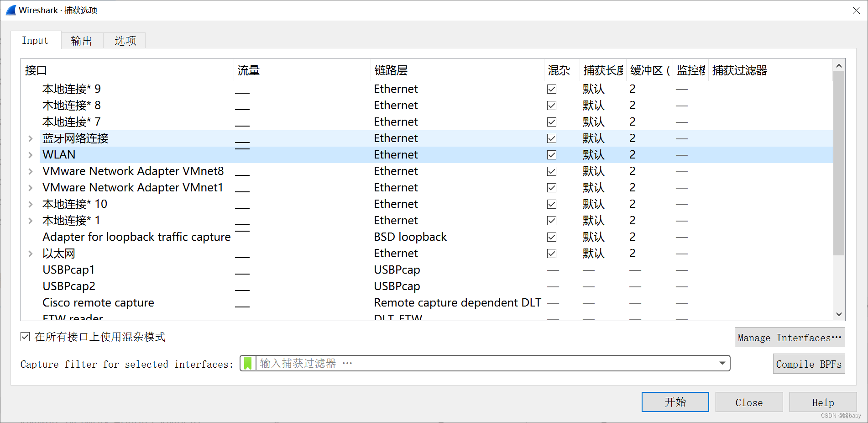Select the USBPcap2 interface
This screenshot has height=423, width=868.
[69, 286]
